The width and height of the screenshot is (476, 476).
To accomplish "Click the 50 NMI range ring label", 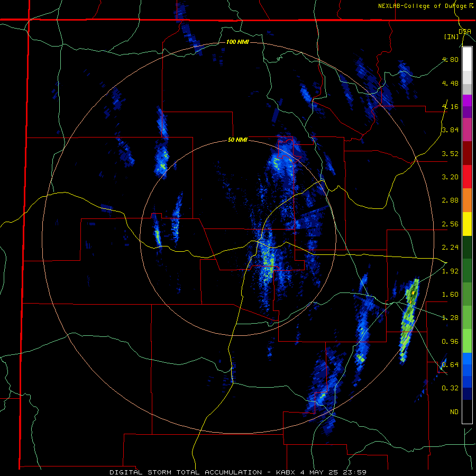I will coord(237,140).
